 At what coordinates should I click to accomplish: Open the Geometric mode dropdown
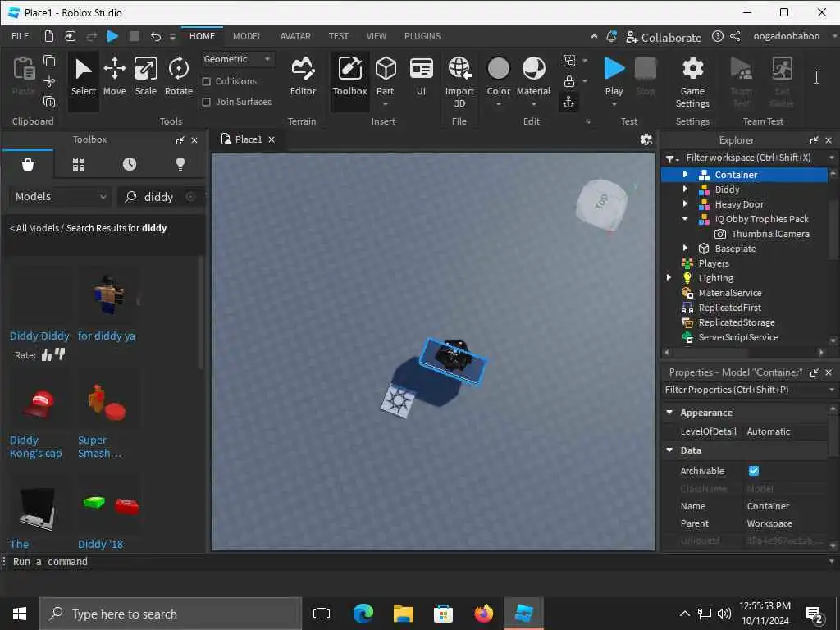tap(237, 59)
